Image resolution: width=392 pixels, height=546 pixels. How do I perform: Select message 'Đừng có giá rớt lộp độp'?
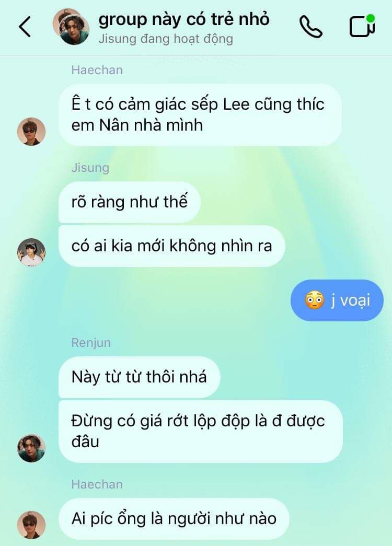point(200,432)
